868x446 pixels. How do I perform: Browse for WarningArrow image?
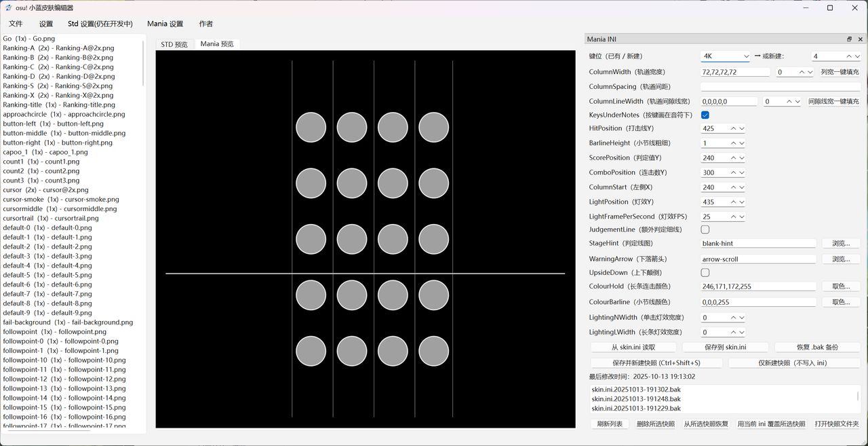pos(841,259)
